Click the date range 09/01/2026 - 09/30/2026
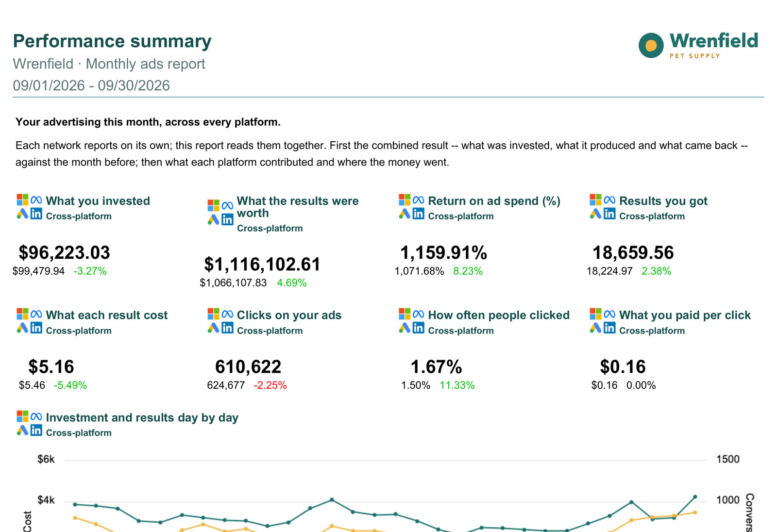The image size is (777, 532). point(91,85)
